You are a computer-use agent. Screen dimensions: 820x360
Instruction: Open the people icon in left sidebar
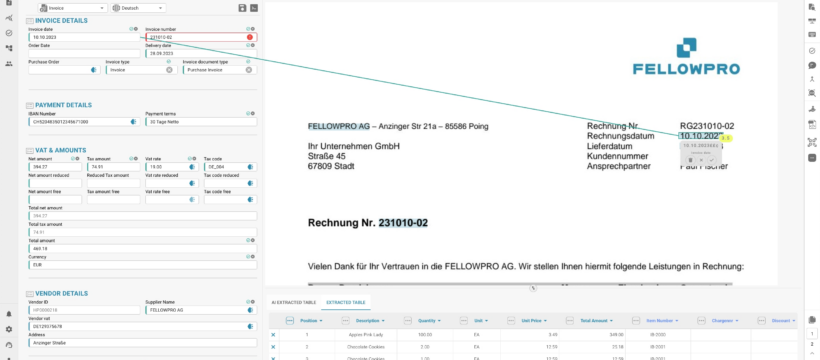click(9, 64)
